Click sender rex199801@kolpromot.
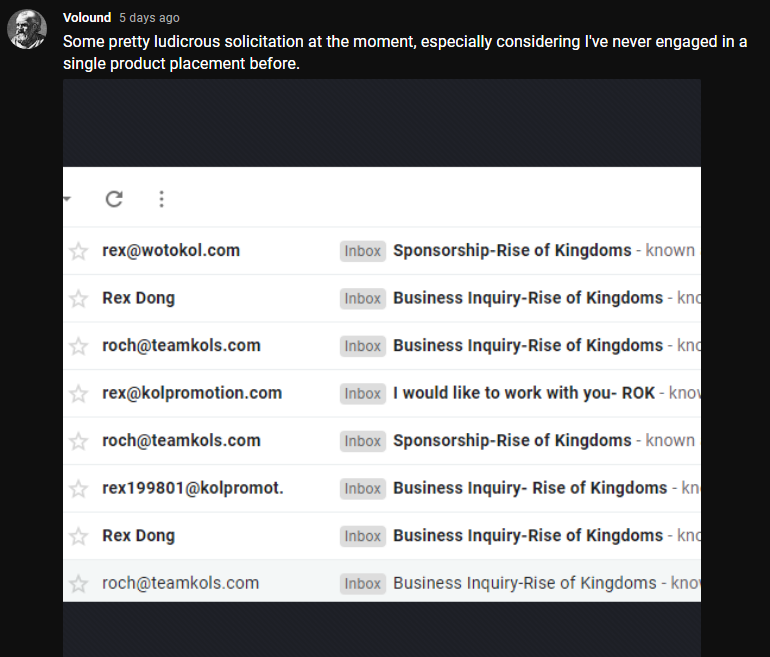This screenshot has width=770, height=657. pyautogui.click(x=193, y=488)
